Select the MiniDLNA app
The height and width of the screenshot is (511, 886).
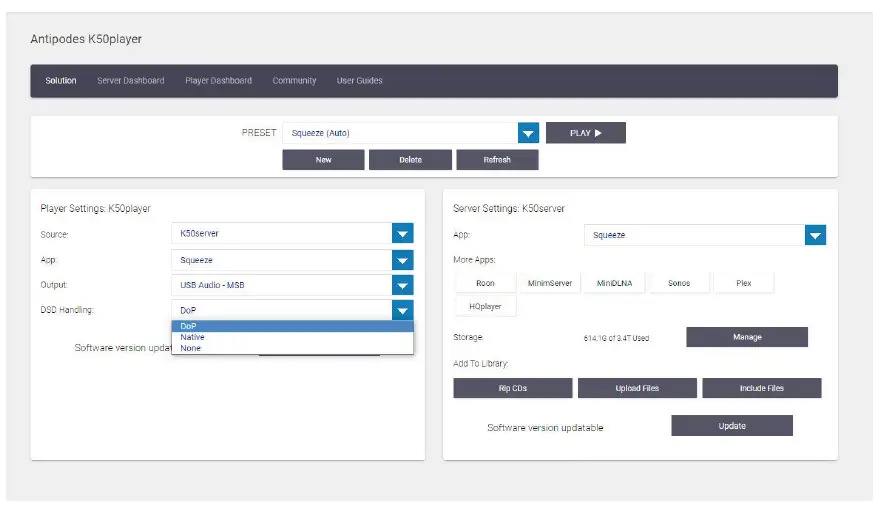point(614,283)
